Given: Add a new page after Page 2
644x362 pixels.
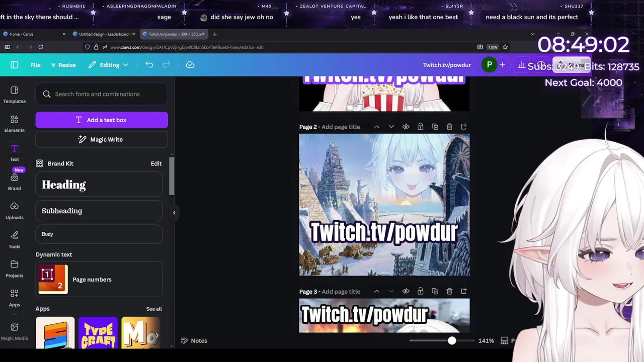Looking at the screenshot, I should (x=464, y=127).
